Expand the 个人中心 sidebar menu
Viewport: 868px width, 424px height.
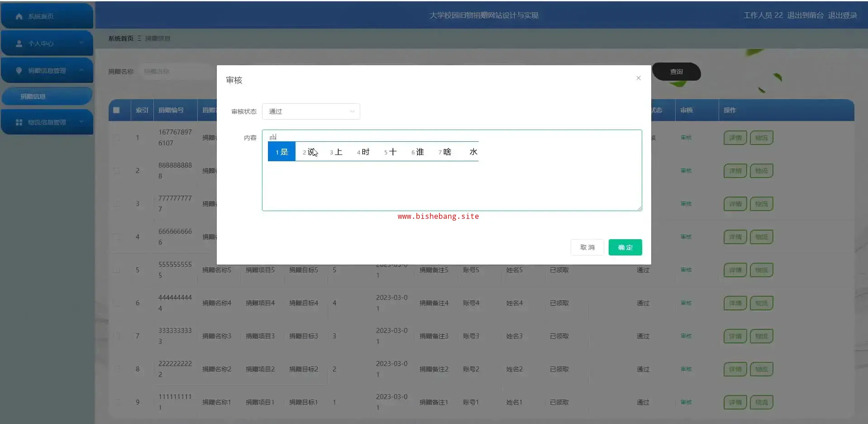47,43
